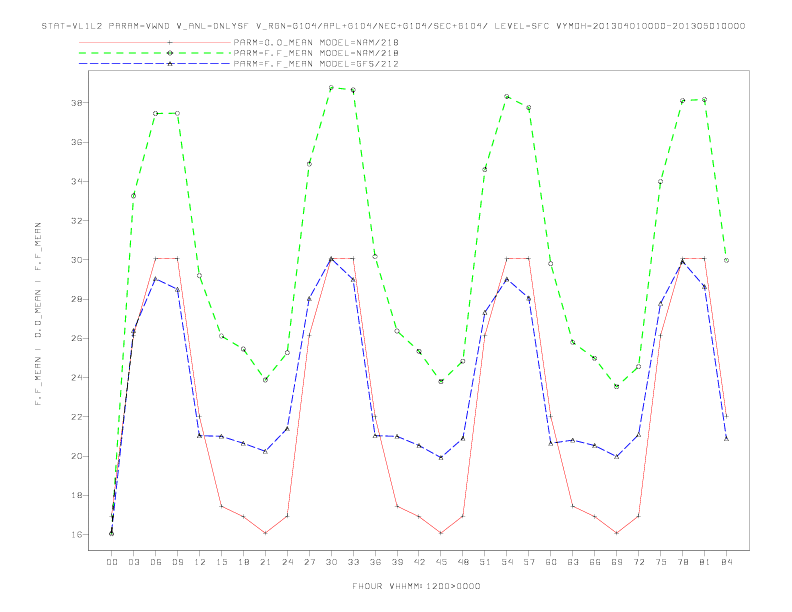The image size is (792, 612).
Task: Click y-axis tick label 38
Action: (x=78, y=103)
